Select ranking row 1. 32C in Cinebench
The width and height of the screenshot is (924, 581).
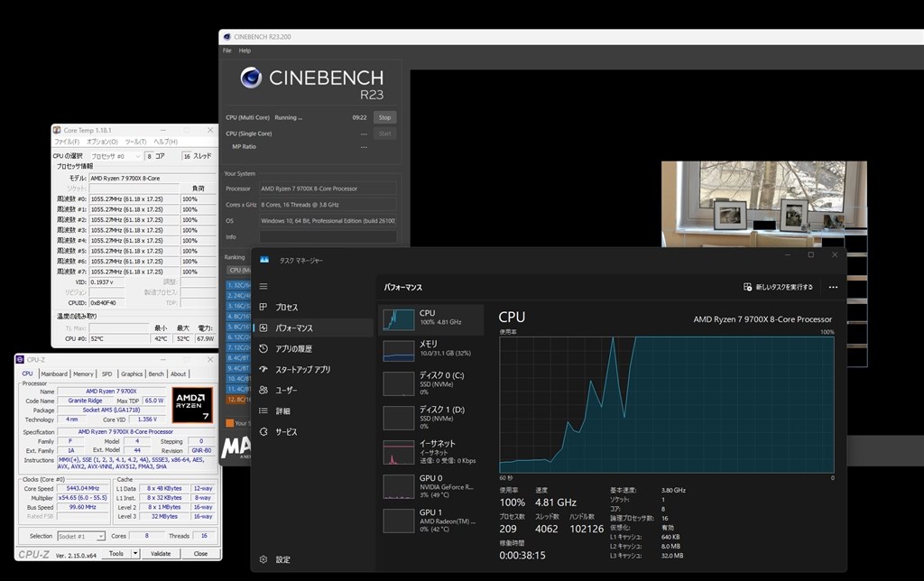[238, 285]
